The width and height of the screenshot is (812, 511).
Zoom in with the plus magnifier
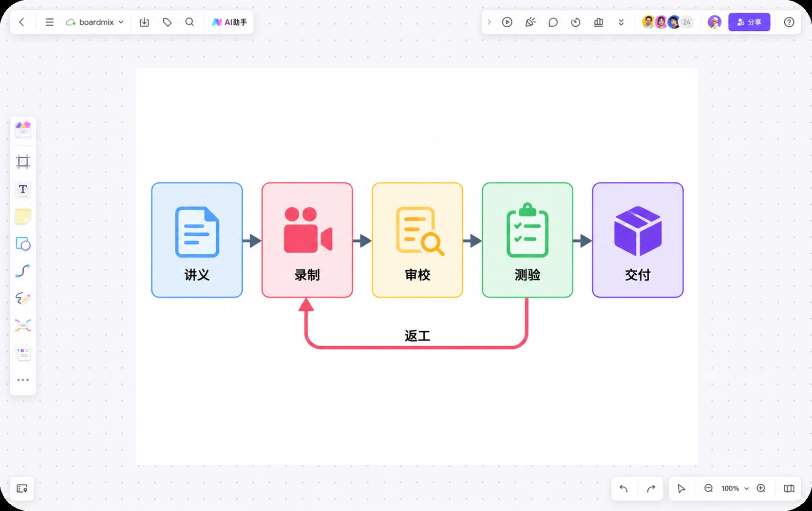[761, 488]
